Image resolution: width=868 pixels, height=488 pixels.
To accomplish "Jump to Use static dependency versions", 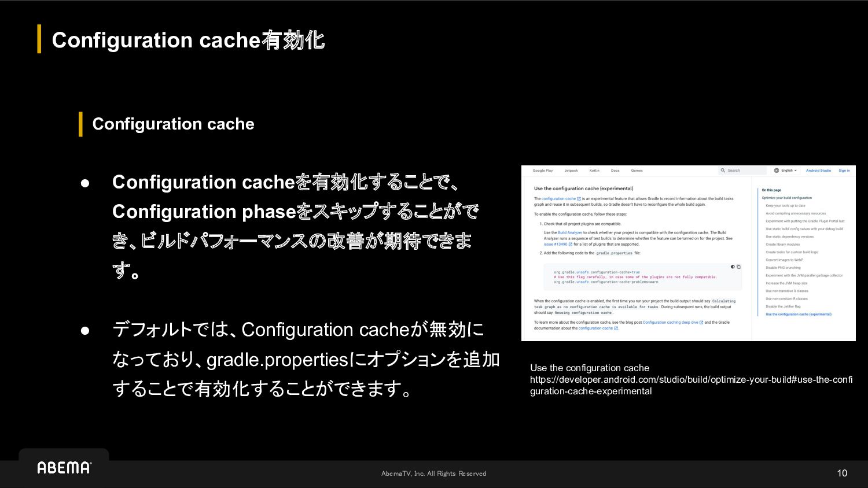I will point(789,236).
